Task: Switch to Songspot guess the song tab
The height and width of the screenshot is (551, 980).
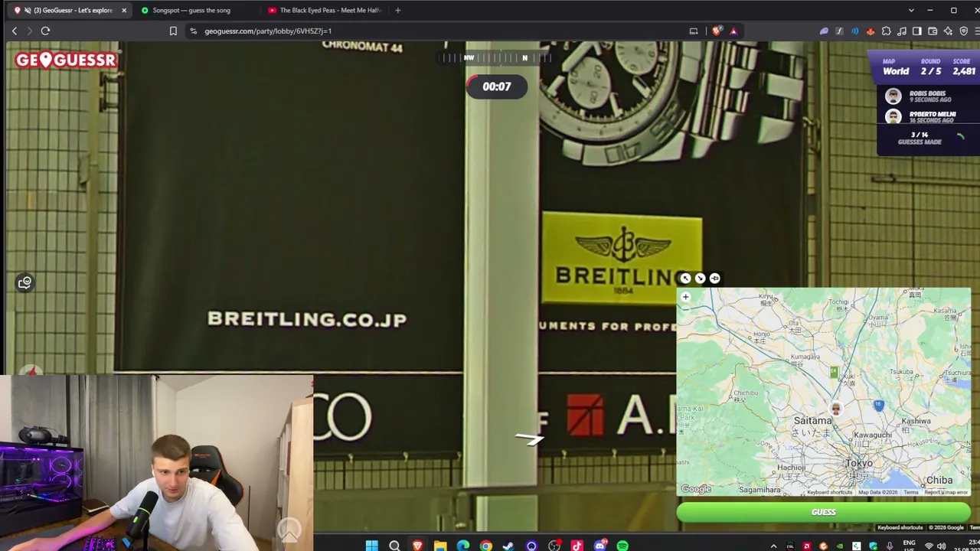Action: 191,10
